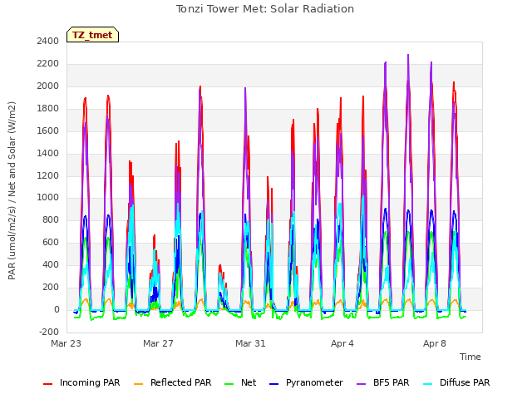Select the Pyranometer legend label
The height and width of the screenshot is (399, 532).
pos(314,382)
